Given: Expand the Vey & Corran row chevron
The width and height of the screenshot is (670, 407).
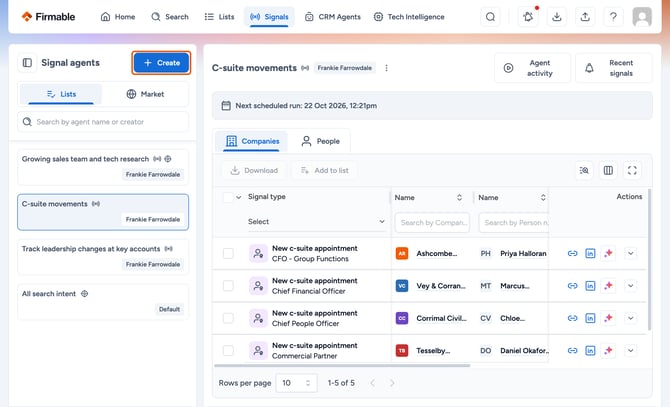Looking at the screenshot, I should (631, 286).
